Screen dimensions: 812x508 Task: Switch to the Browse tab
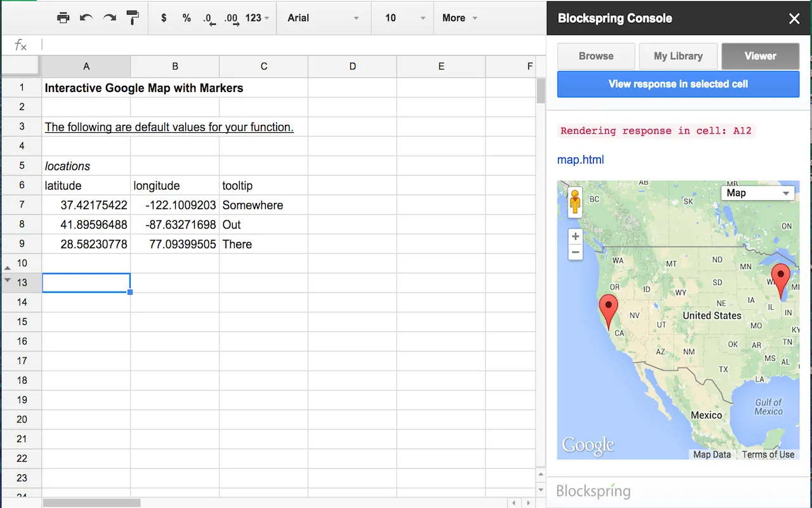tap(596, 56)
